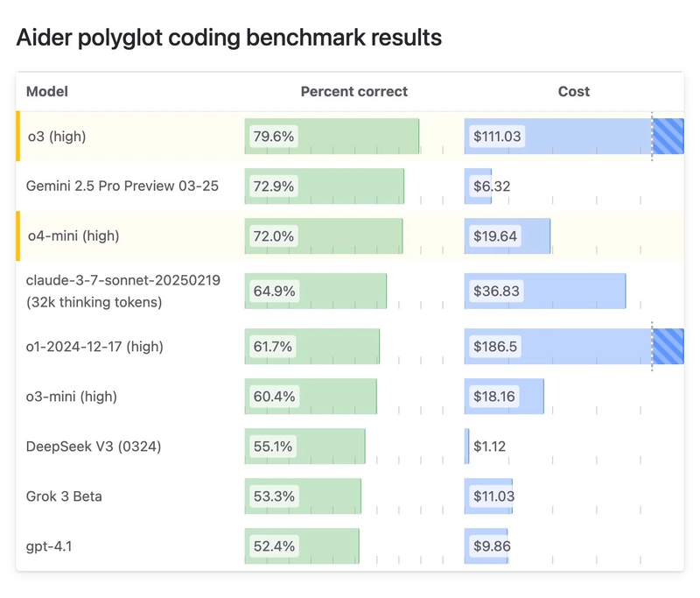The height and width of the screenshot is (598, 700).
Task: Select the claude-3-7-sonnet-20250219 model row
Action: (350, 292)
